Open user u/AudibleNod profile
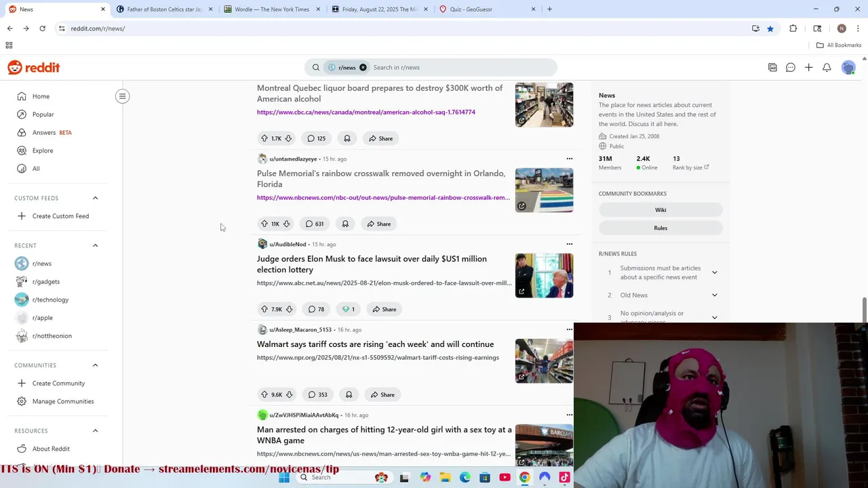Image resolution: width=868 pixels, height=488 pixels. tap(288, 244)
